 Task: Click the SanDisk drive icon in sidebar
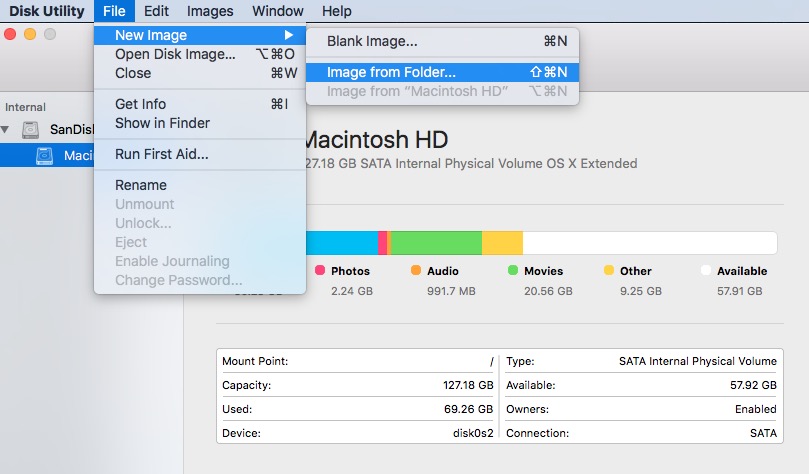tap(33, 130)
